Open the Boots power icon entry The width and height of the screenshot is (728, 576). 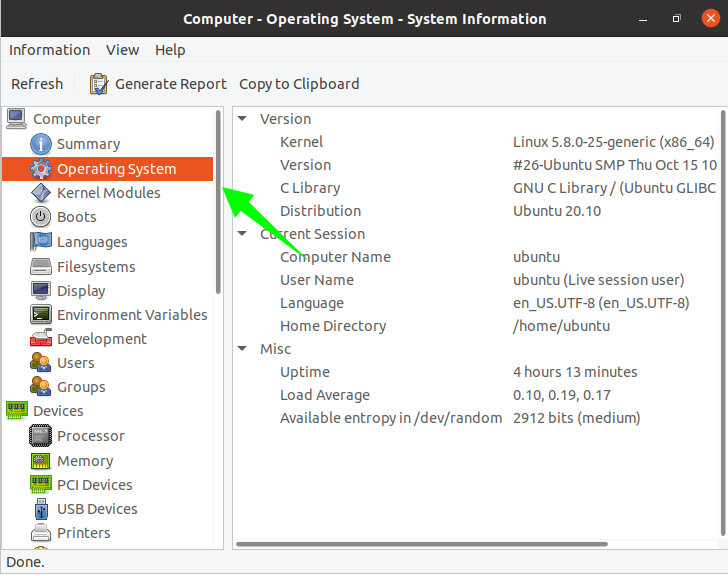pos(41,217)
